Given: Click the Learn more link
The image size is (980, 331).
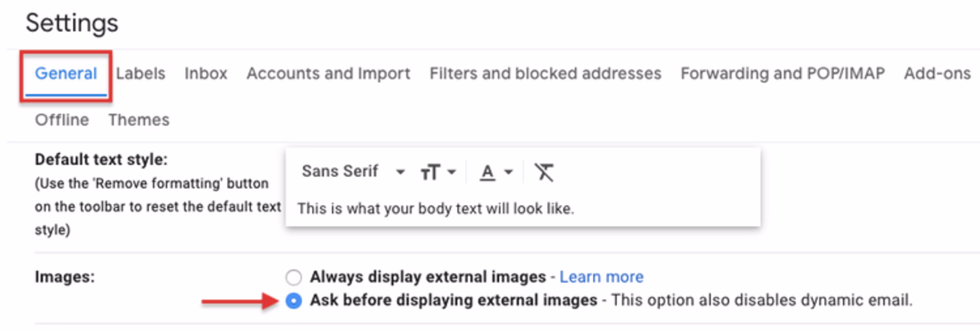Looking at the screenshot, I should [x=601, y=277].
